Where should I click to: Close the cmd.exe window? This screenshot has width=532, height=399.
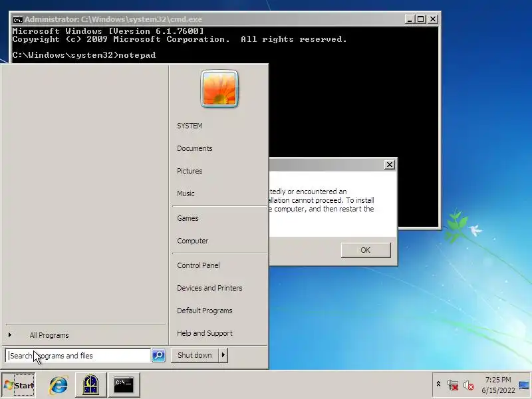[x=433, y=19]
